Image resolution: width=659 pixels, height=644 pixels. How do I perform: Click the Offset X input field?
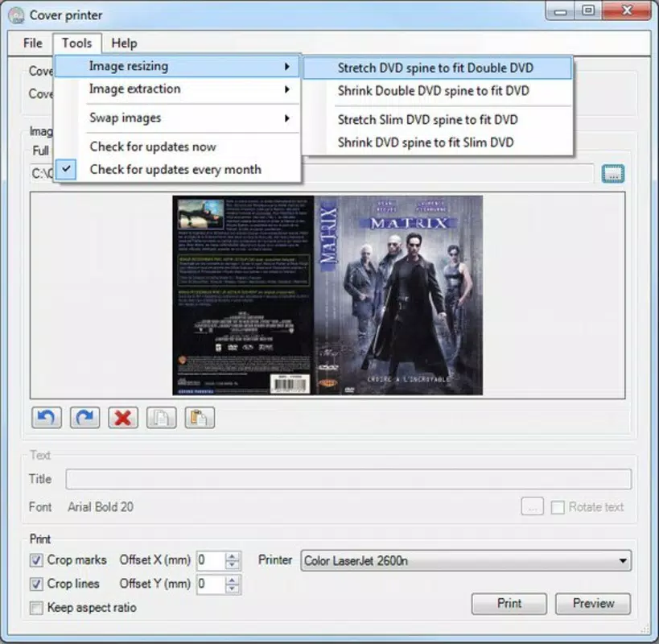211,560
